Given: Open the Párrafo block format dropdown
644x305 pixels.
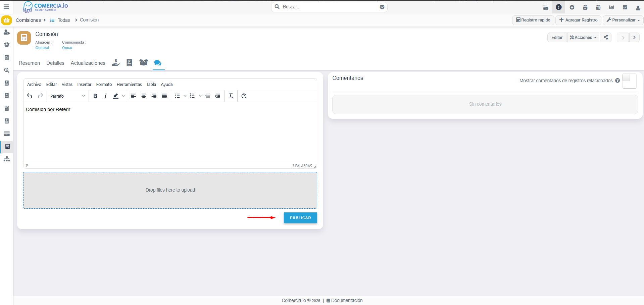Looking at the screenshot, I should click(68, 96).
